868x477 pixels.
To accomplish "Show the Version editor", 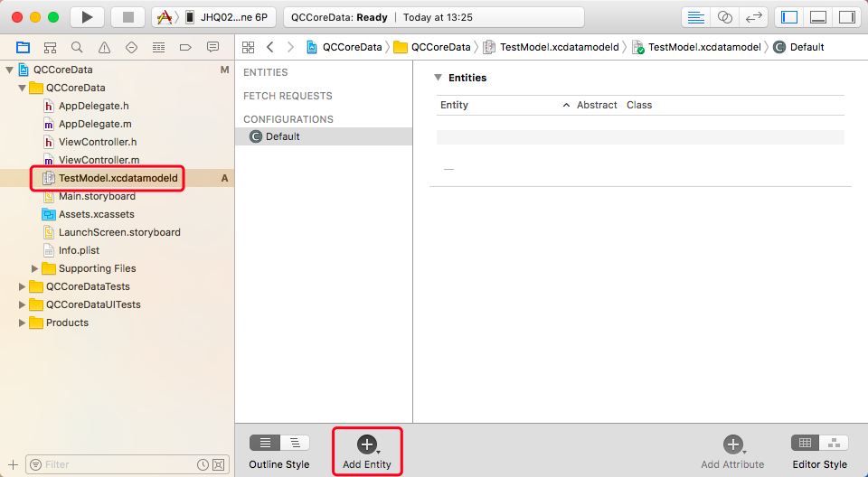I will coord(753,17).
